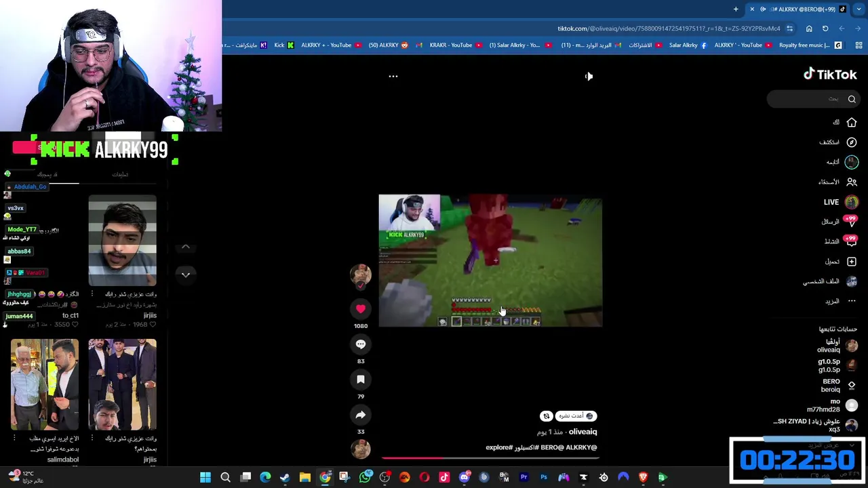Open followed account BERO beroiq

[839, 385]
